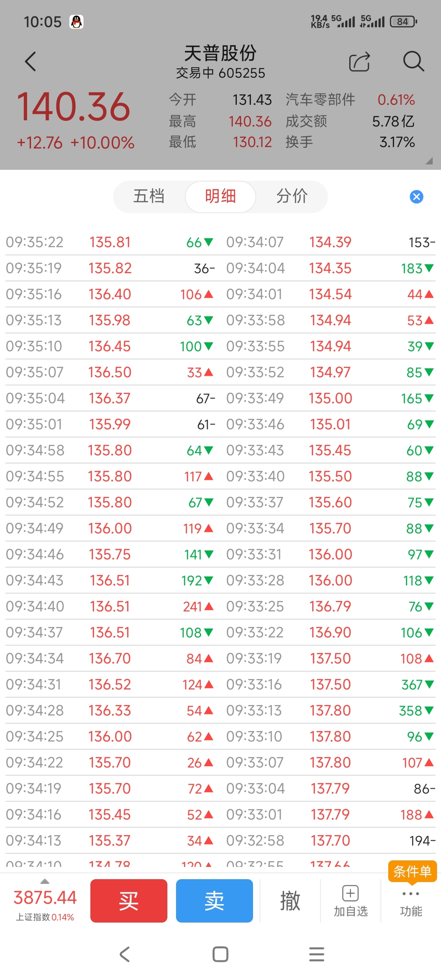The image size is (441, 980).
Task: Tap the 撤 cancel order button
Action: 290,901
